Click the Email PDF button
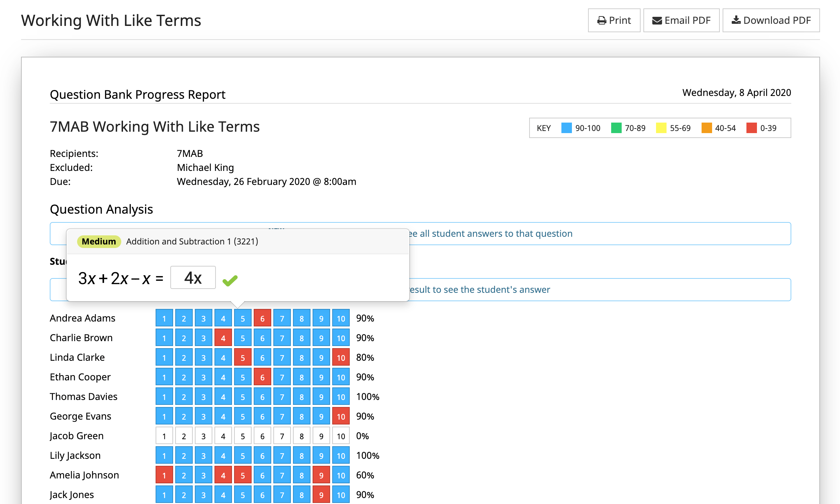 click(681, 20)
